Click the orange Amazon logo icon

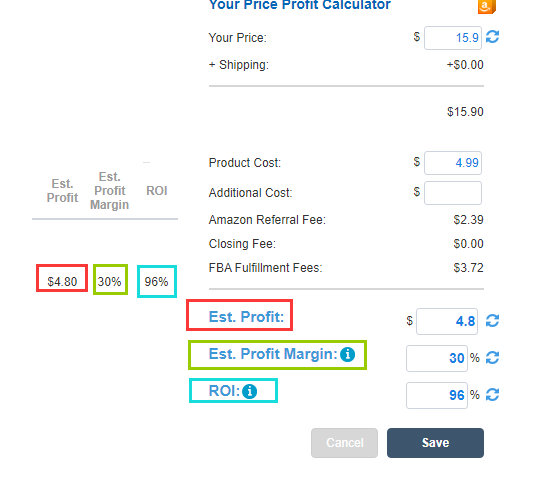[486, 7]
